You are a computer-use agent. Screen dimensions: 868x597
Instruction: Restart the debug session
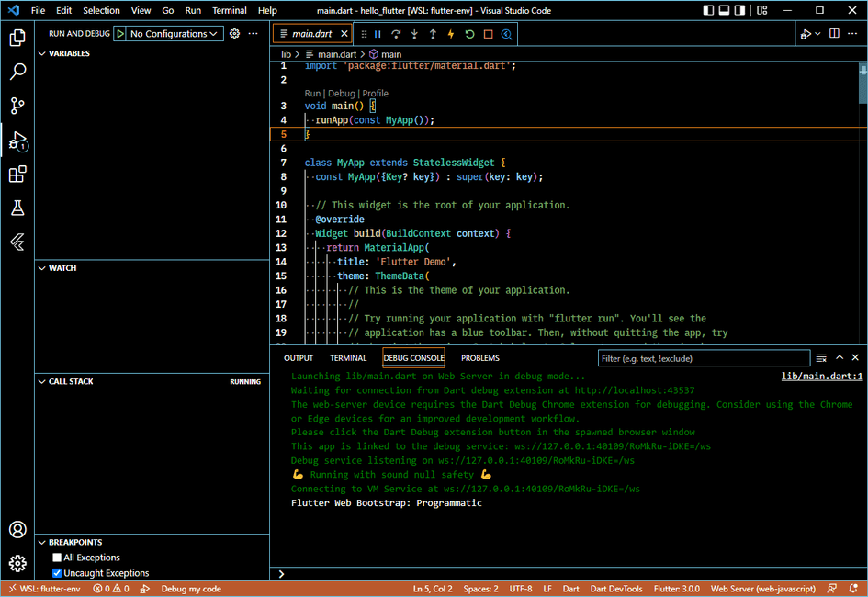(469, 34)
